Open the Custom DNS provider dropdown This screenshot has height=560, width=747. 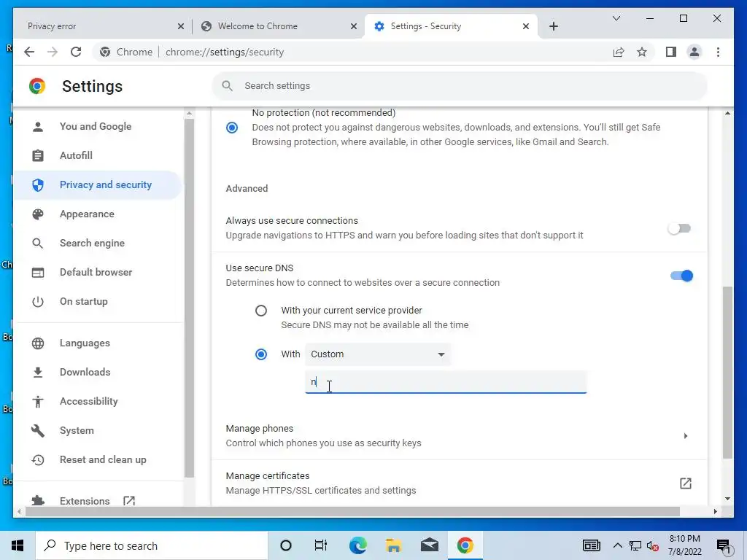[378, 354]
